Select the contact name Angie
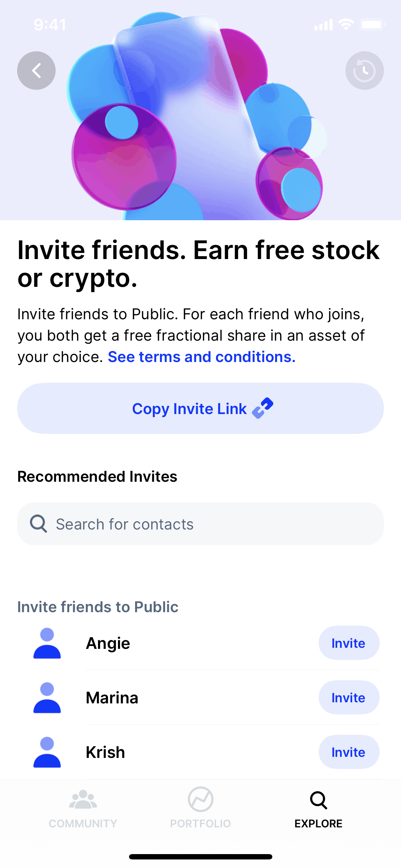 pos(108,643)
